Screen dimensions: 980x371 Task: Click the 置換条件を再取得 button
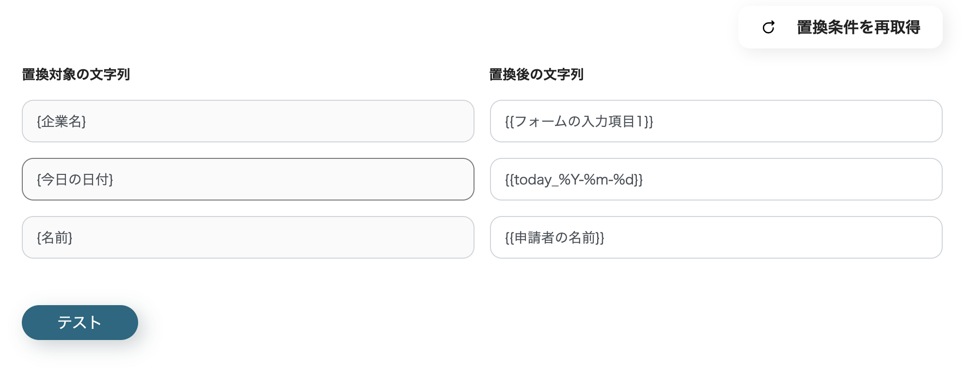pyautogui.click(x=858, y=28)
